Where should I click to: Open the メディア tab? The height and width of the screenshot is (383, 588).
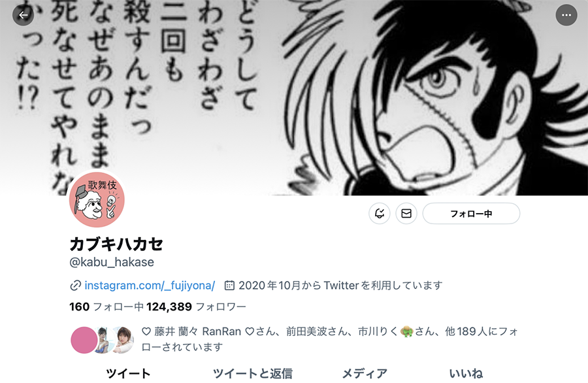[x=365, y=373]
